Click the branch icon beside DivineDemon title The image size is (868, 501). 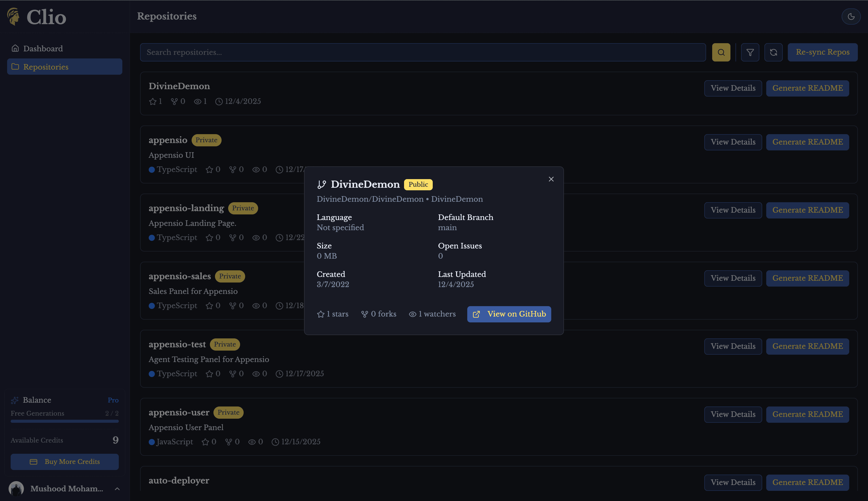pyautogui.click(x=322, y=184)
